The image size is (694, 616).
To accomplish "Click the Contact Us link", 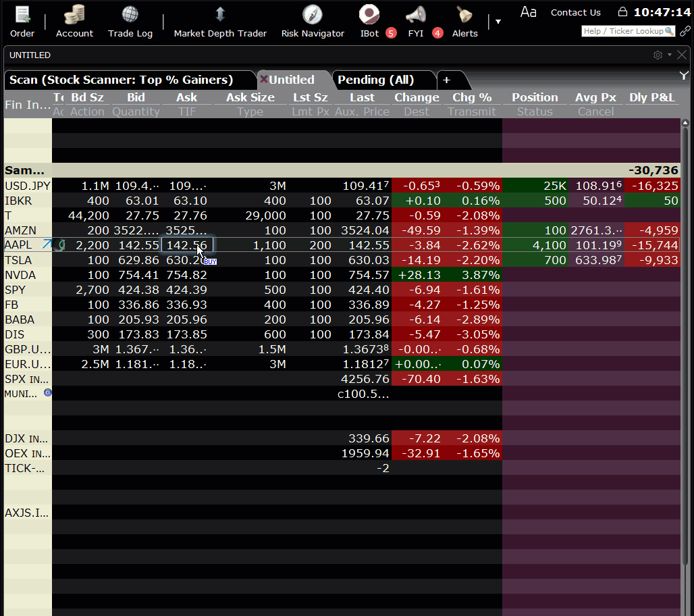I will point(575,12).
